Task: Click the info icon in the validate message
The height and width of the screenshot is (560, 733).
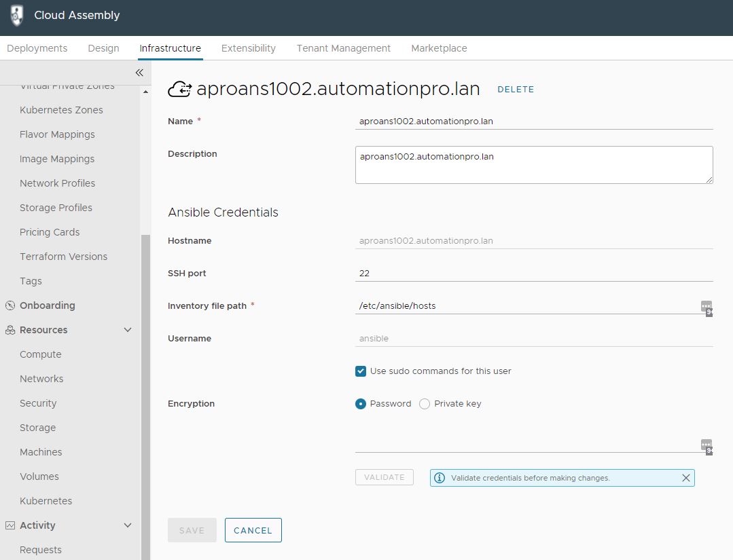Action: coord(440,478)
